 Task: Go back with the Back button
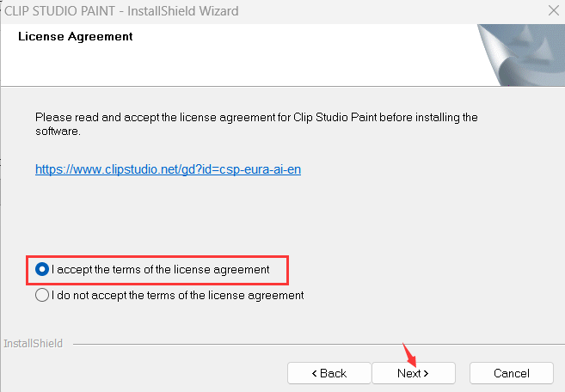[328, 373]
